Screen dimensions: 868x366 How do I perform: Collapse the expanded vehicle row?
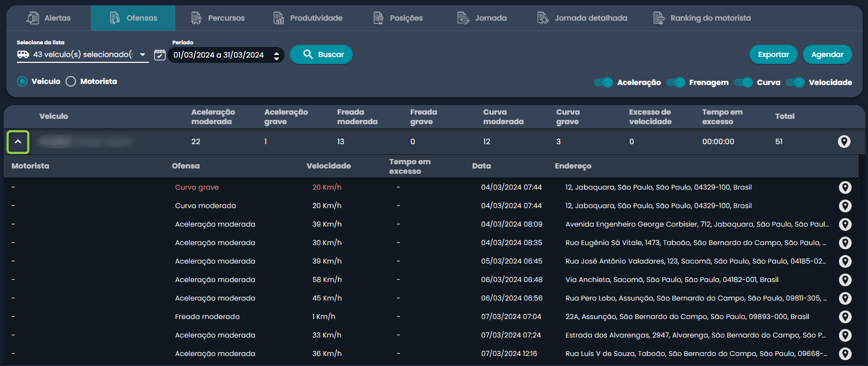[x=18, y=142]
